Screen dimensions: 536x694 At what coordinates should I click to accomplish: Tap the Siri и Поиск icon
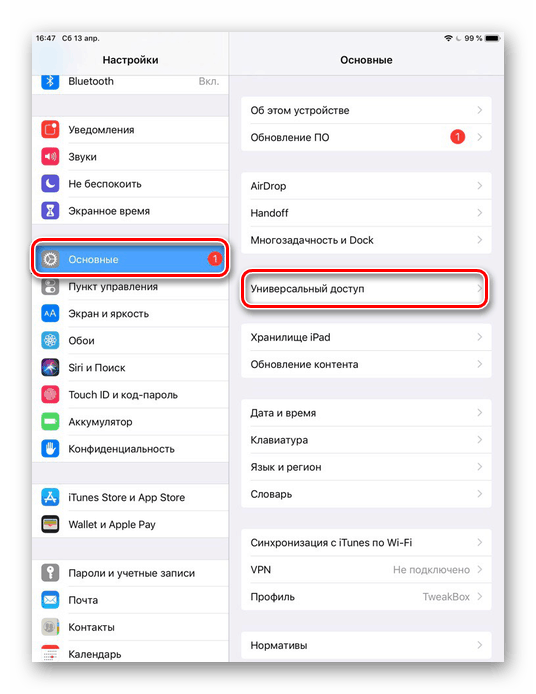coord(50,367)
